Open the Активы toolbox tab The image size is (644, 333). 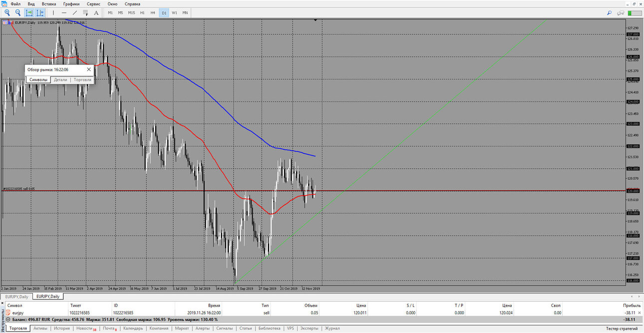pyautogui.click(x=40, y=329)
